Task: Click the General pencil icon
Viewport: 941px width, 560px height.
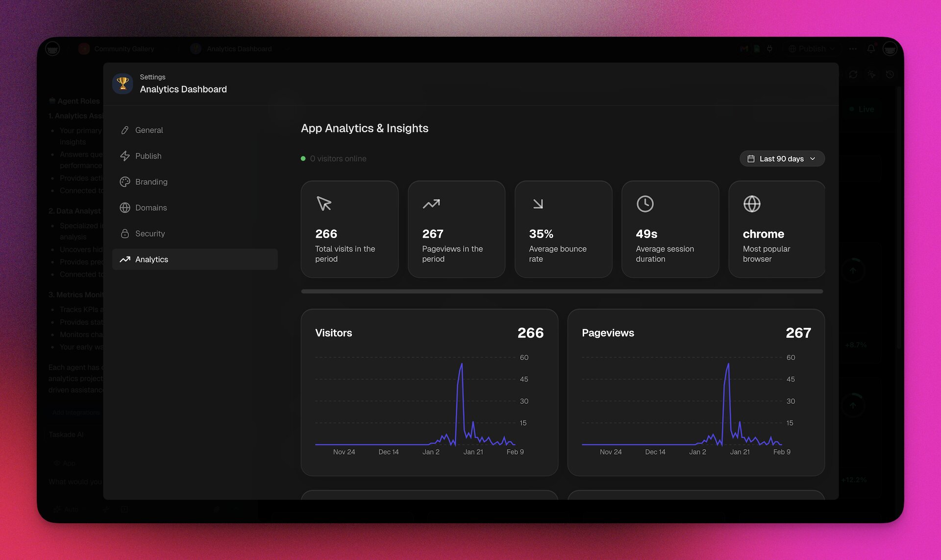Action: tap(125, 130)
